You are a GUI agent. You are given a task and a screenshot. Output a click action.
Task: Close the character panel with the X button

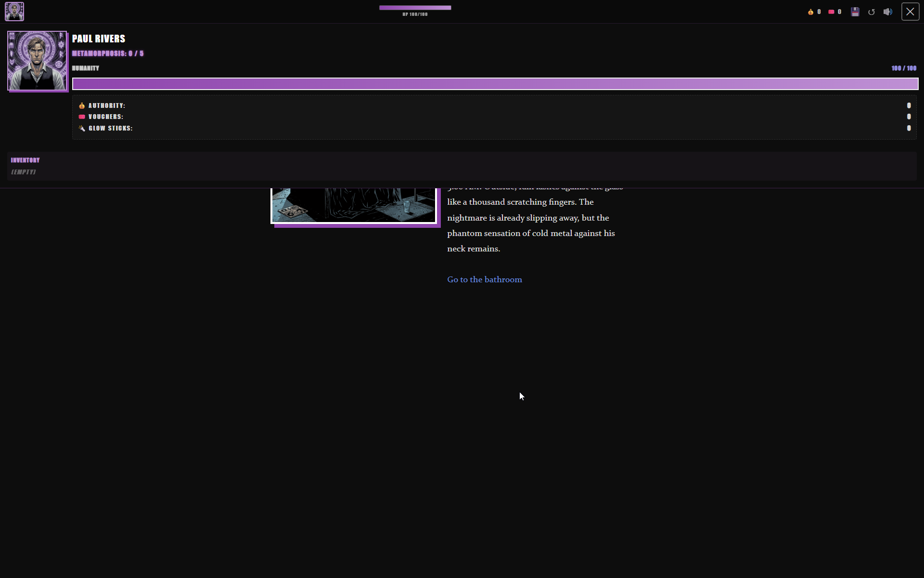910,12
